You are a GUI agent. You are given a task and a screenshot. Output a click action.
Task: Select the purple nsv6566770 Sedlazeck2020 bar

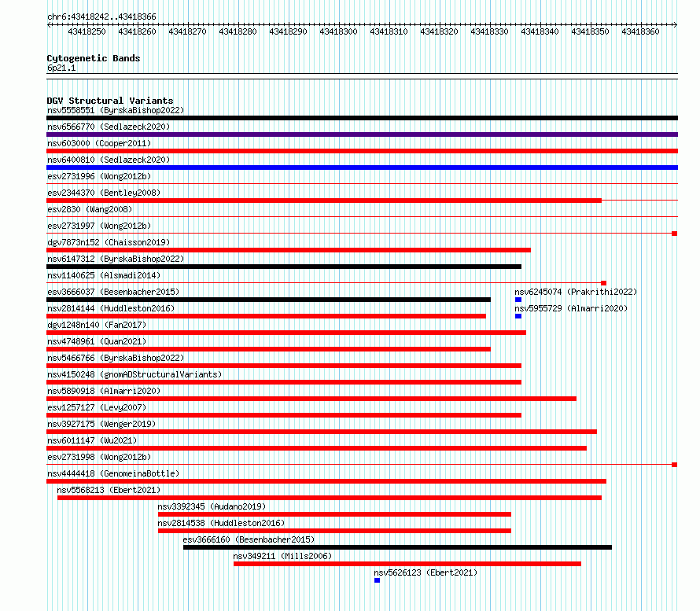tap(362, 134)
